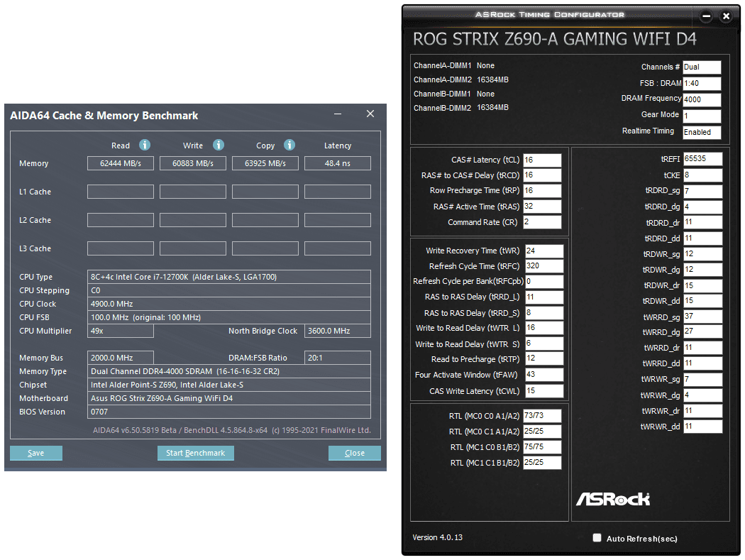Click the ASRock logo
The image size is (745, 560).
tap(613, 499)
